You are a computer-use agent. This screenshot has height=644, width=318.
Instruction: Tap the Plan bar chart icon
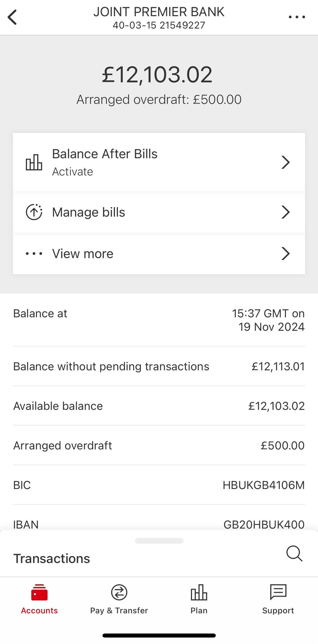click(199, 592)
